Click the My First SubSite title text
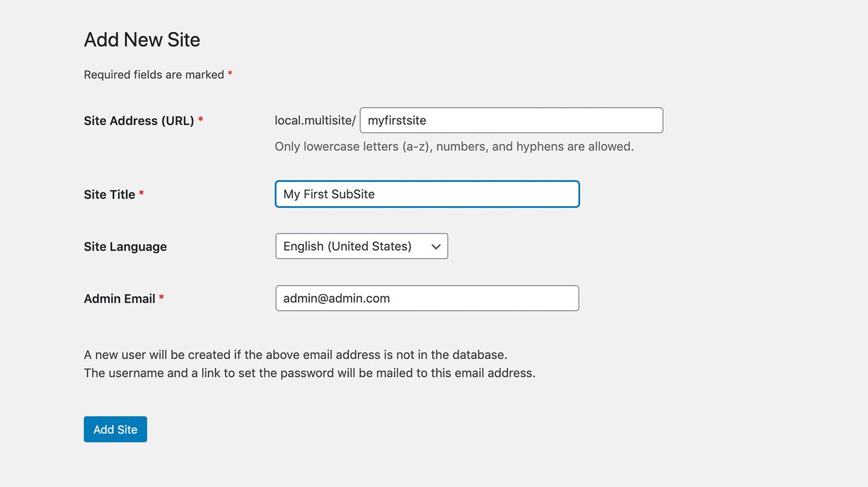This screenshot has width=868, height=487. click(328, 194)
